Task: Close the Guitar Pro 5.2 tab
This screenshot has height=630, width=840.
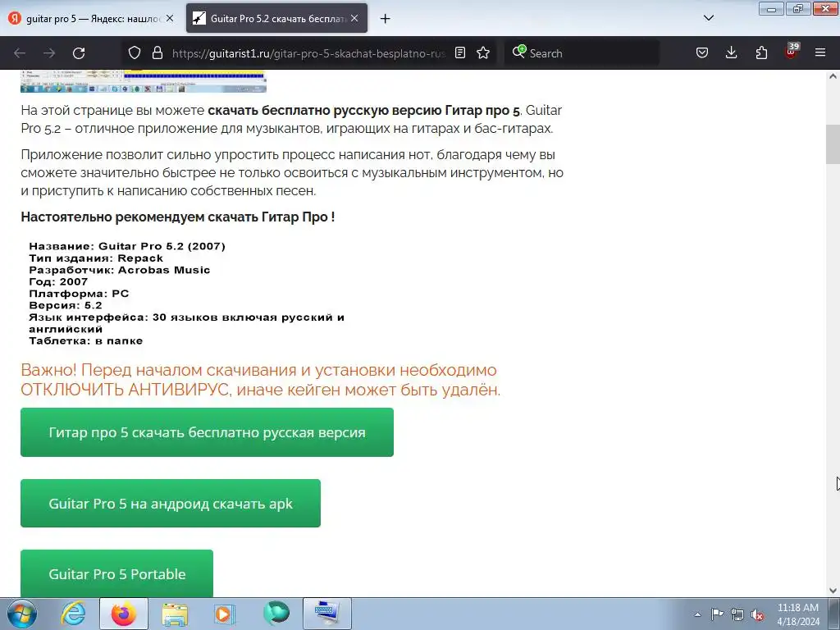Action: point(354,18)
